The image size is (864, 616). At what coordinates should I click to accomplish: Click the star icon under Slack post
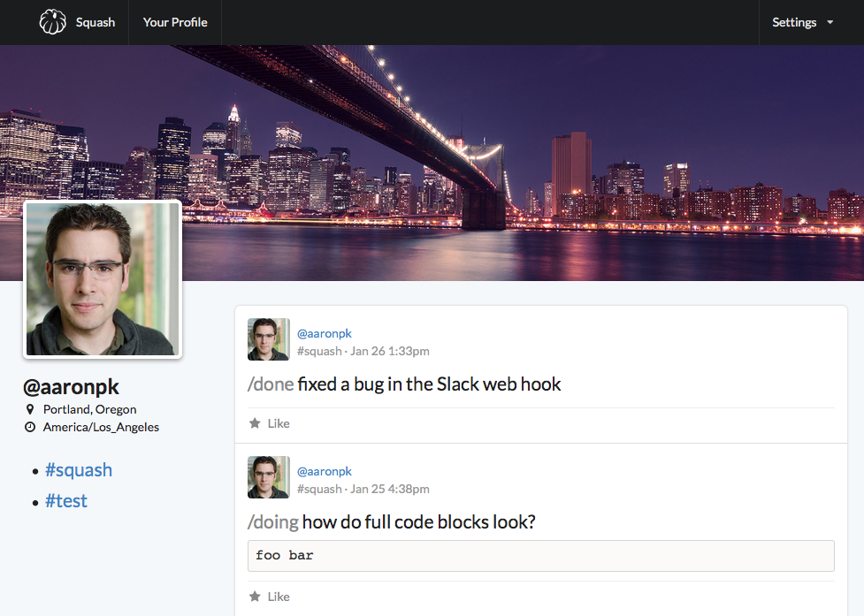(x=255, y=423)
